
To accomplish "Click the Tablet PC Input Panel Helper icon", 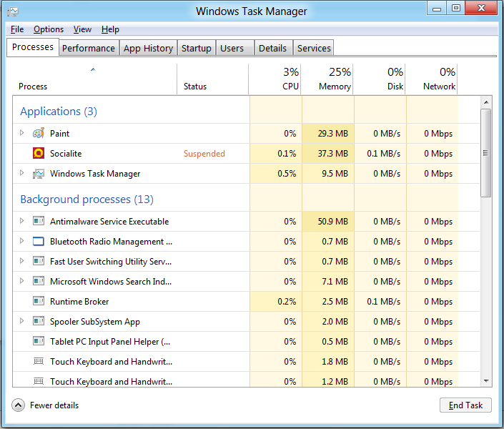I will point(38,342).
